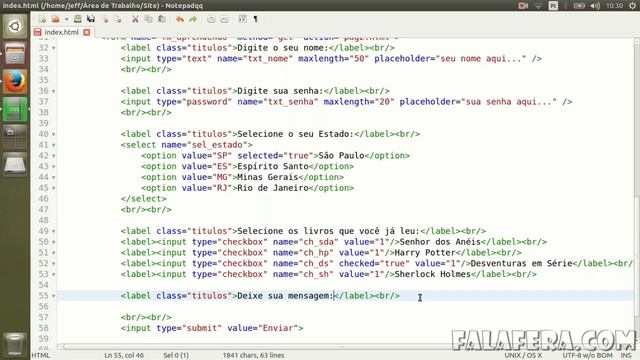640x360 pixels.
Task: Click the HTML language indicator in status bar
Action: 41,355
